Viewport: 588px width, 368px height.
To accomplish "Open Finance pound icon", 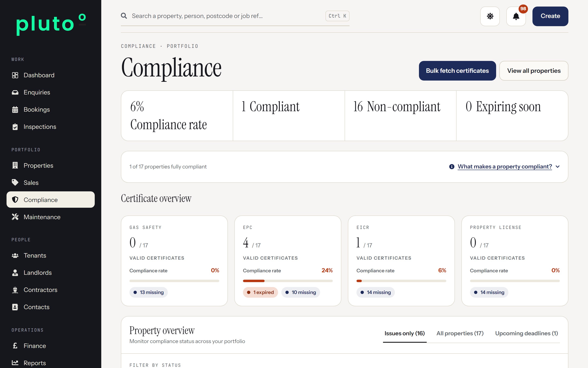I will pos(15,346).
